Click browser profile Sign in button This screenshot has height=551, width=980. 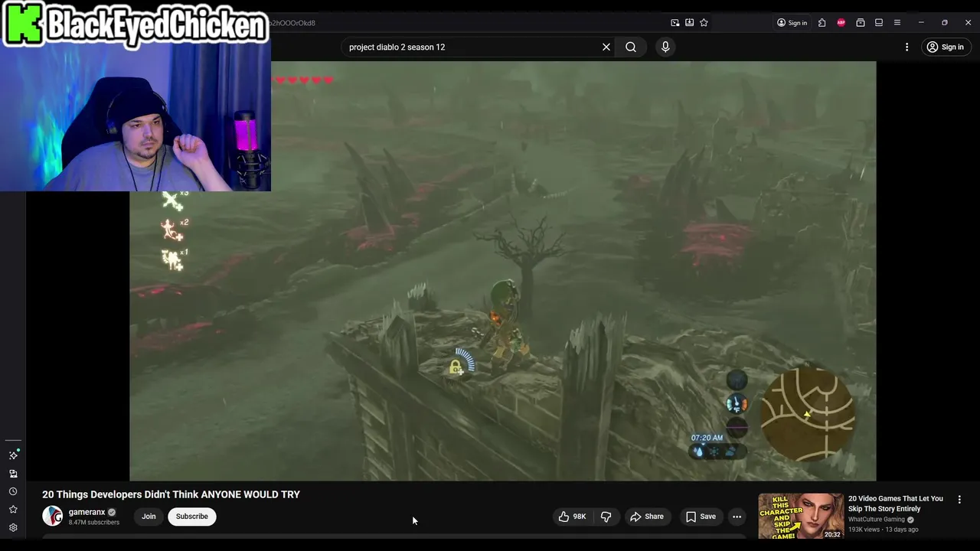[792, 23]
